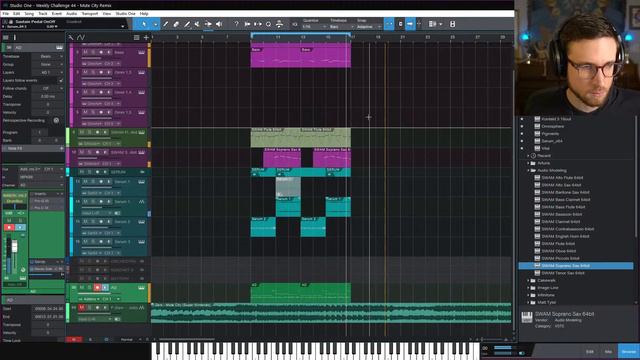Select the Line draw tool
The width and height of the screenshot is (640, 360).
pos(187,24)
